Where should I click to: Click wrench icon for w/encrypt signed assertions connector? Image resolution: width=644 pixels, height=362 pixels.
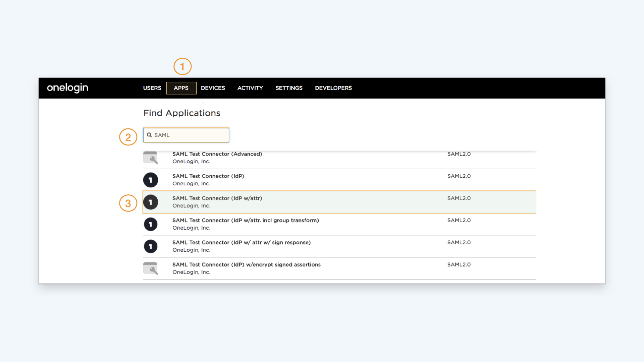click(151, 268)
